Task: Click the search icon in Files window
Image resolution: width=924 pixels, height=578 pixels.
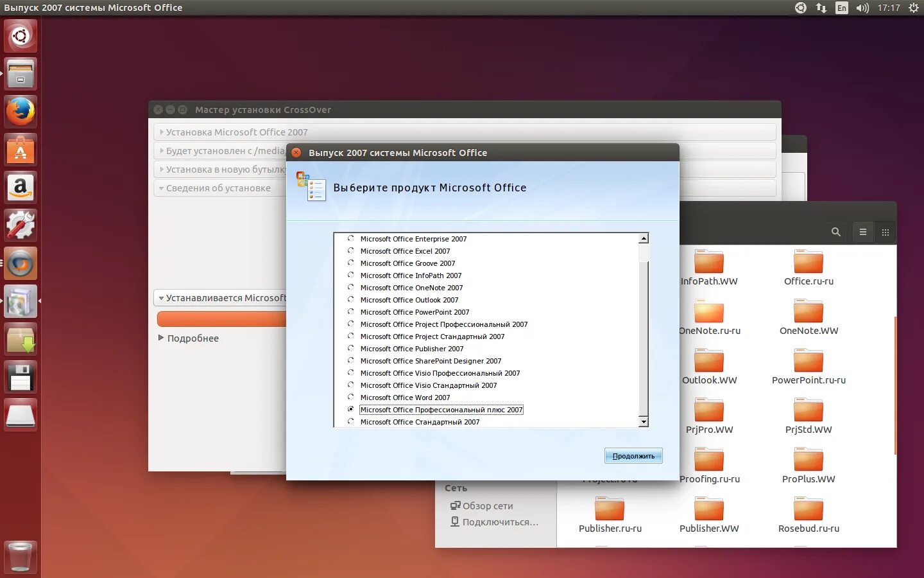Action: [x=835, y=232]
